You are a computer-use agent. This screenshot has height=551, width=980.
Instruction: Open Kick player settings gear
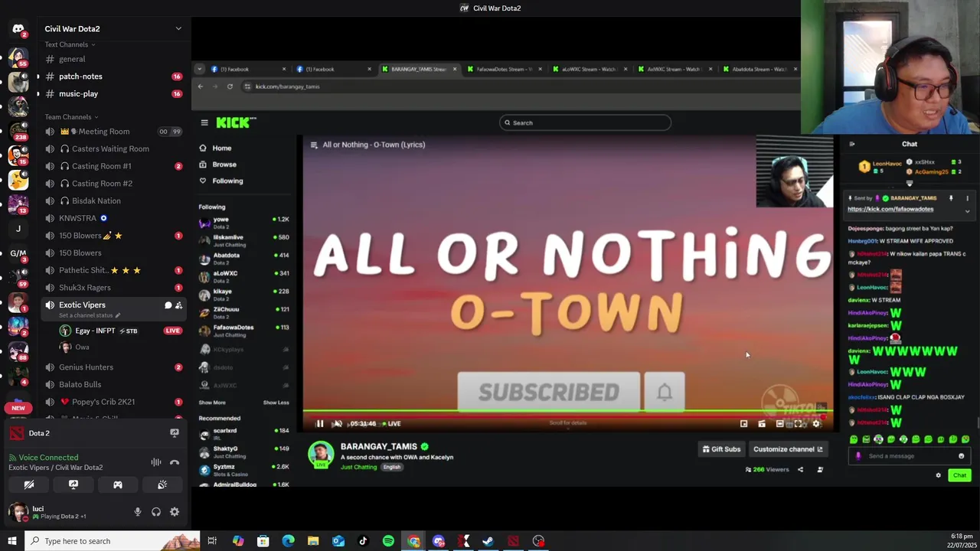816,423
